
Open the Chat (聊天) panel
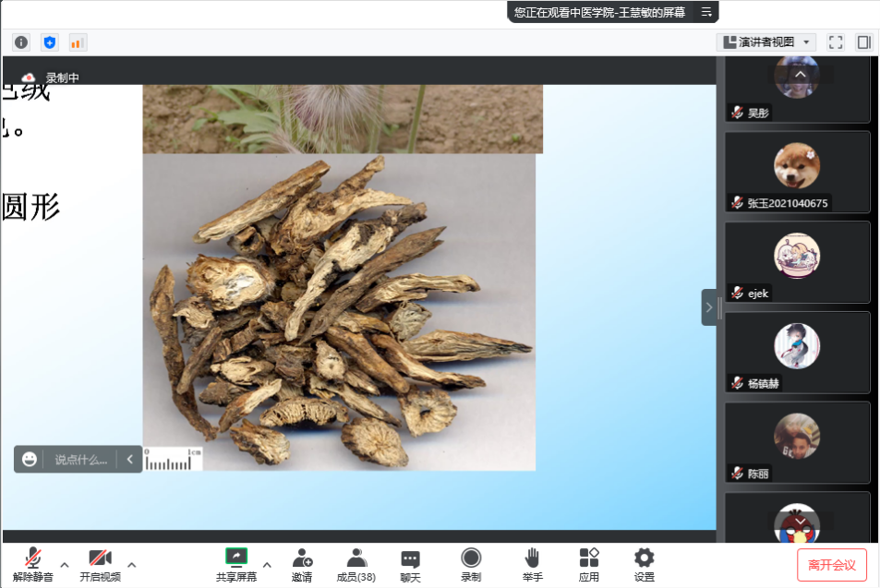(x=410, y=564)
